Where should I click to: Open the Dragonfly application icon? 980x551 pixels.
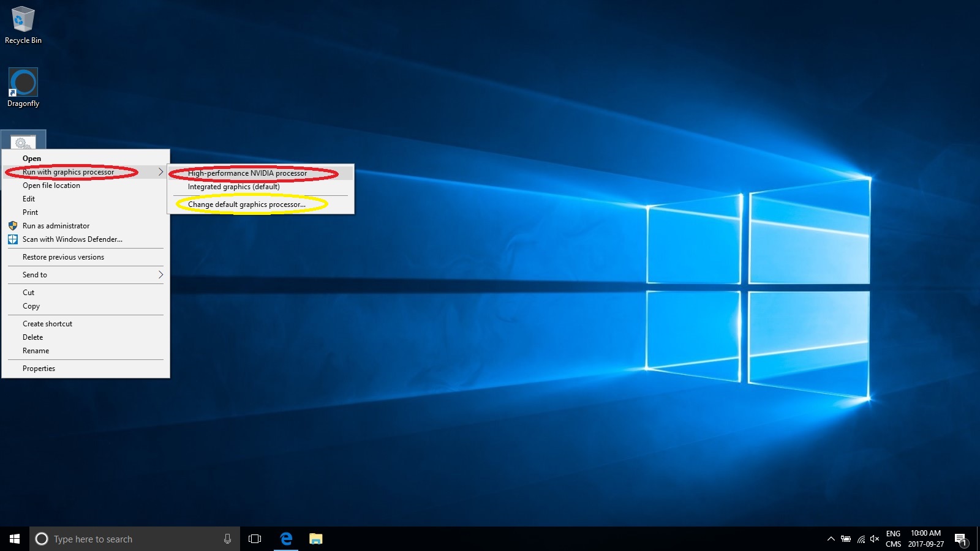click(23, 83)
